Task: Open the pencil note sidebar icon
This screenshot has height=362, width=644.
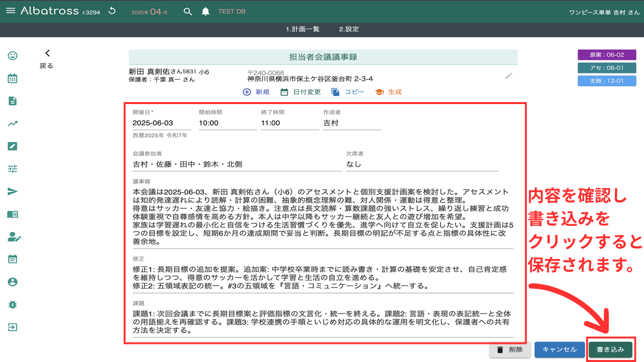Action: pyautogui.click(x=13, y=146)
